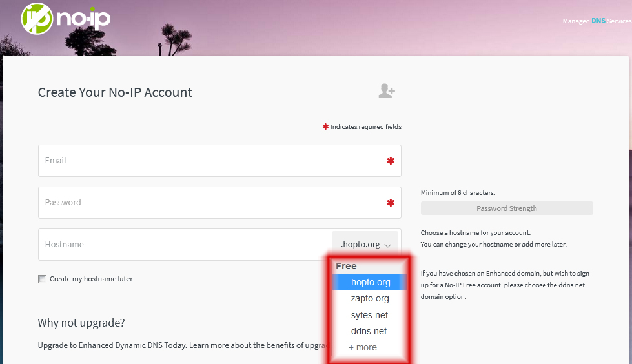Image resolution: width=632 pixels, height=364 pixels.
Task: Click the add-user account icon
Action: click(387, 91)
